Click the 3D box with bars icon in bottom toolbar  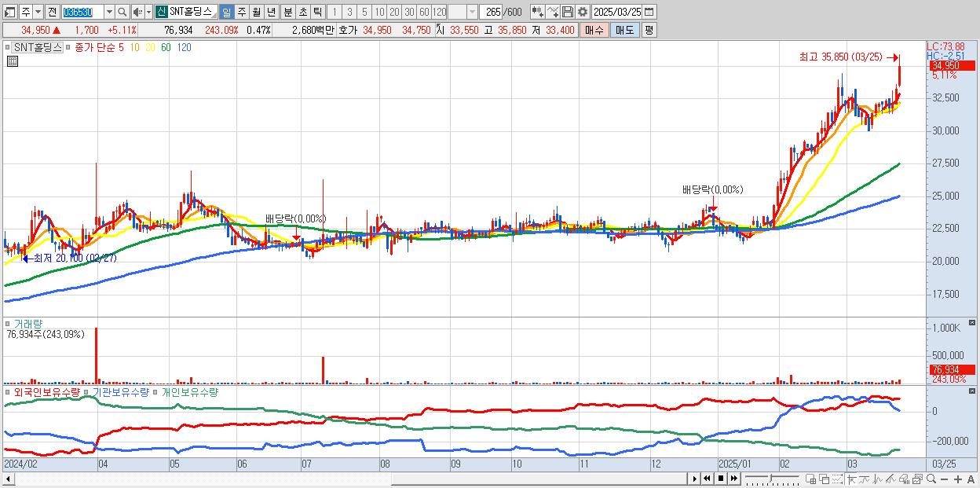tap(904, 479)
